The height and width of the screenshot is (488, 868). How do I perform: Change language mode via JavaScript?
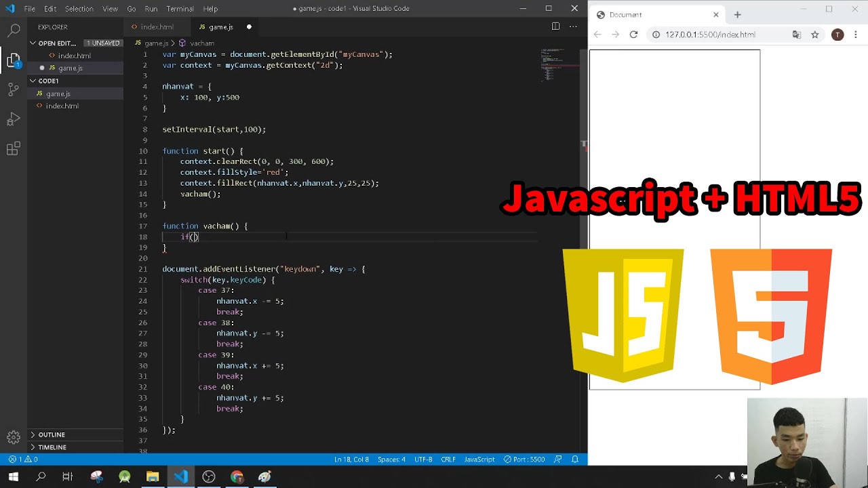tap(479, 460)
